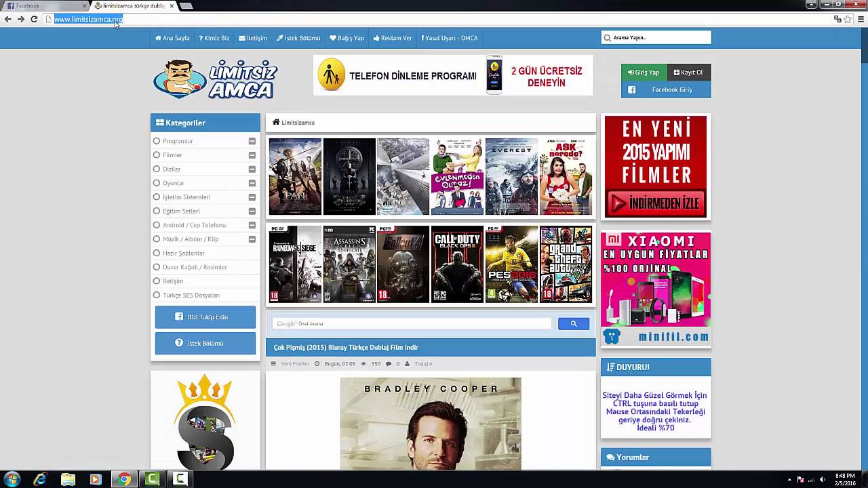Click the translate icon in address bar
Image resolution: width=868 pixels, height=488 pixels.
click(x=837, y=19)
